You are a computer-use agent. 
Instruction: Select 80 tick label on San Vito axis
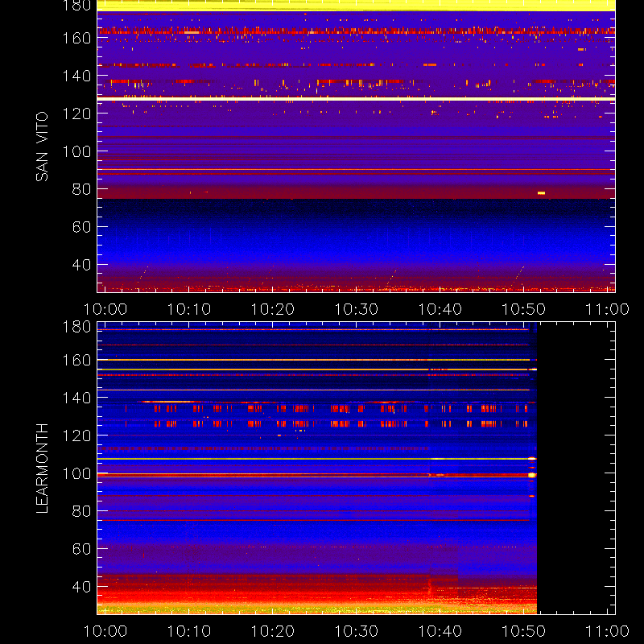click(81, 189)
